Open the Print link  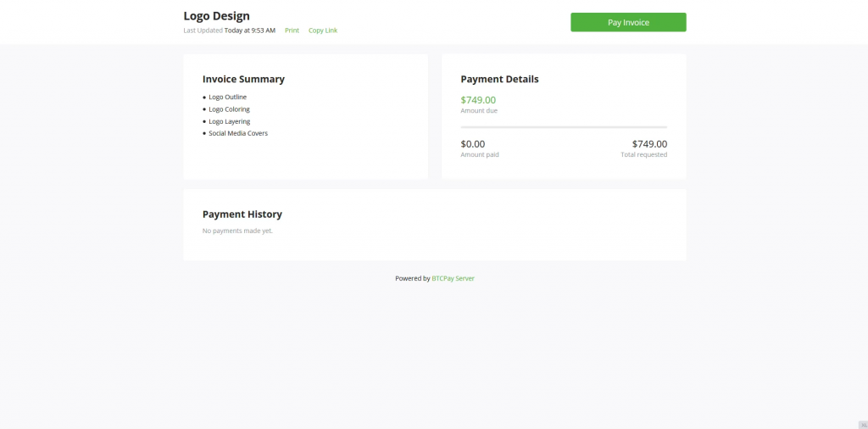[292, 31]
